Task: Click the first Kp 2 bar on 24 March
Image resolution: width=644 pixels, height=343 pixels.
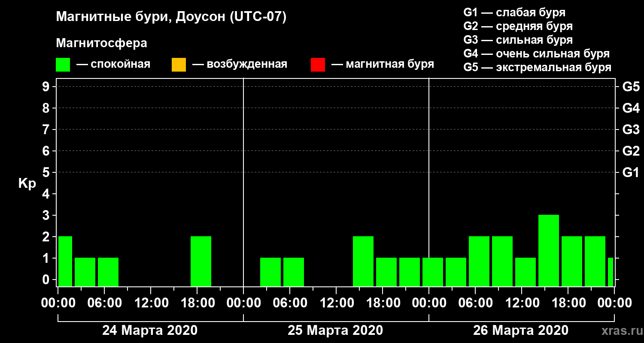Action: (x=65, y=261)
